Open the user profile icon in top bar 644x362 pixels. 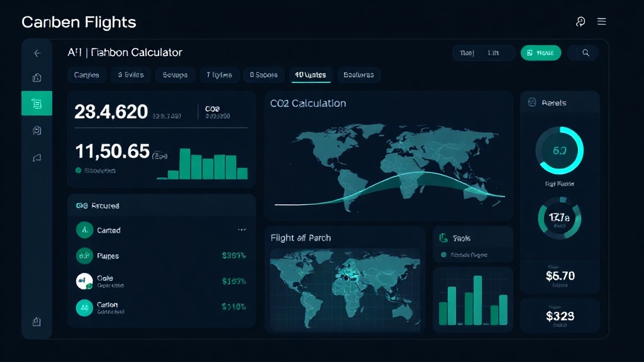(580, 22)
